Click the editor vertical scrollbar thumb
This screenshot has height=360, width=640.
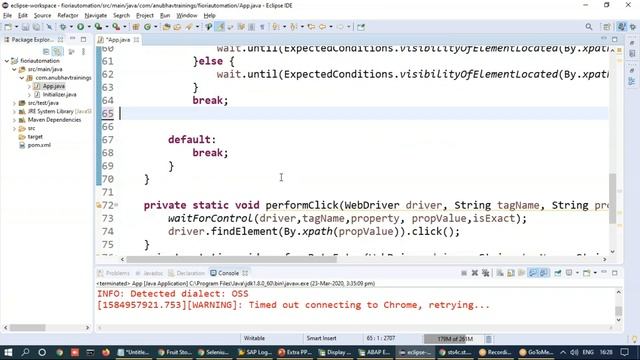point(613,199)
